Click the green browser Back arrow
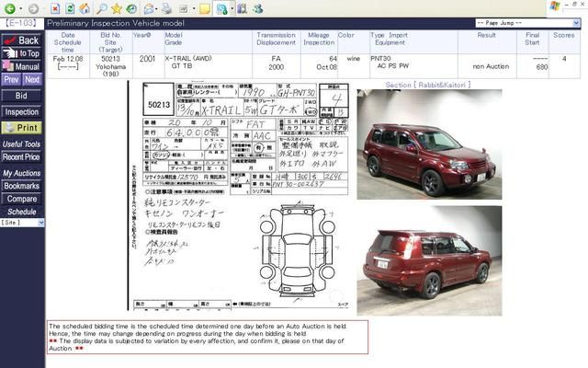This screenshot has width=588, height=368. (x=10, y=8)
